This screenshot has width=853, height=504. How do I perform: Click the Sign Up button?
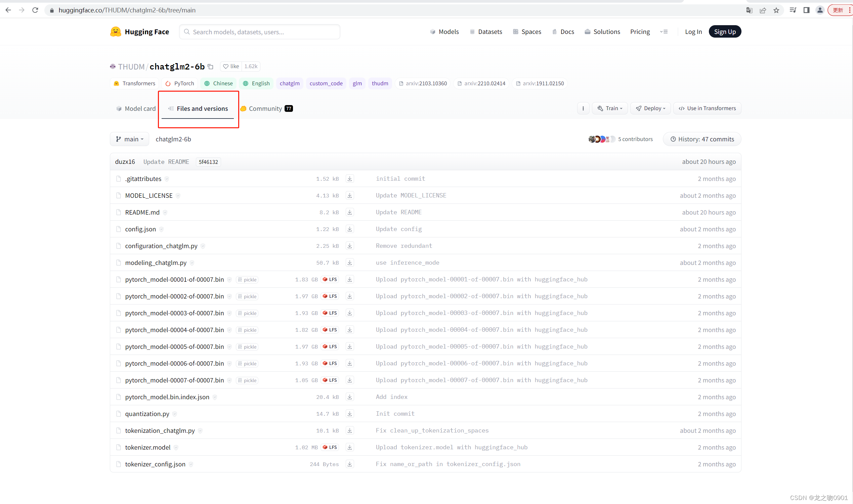point(725,32)
